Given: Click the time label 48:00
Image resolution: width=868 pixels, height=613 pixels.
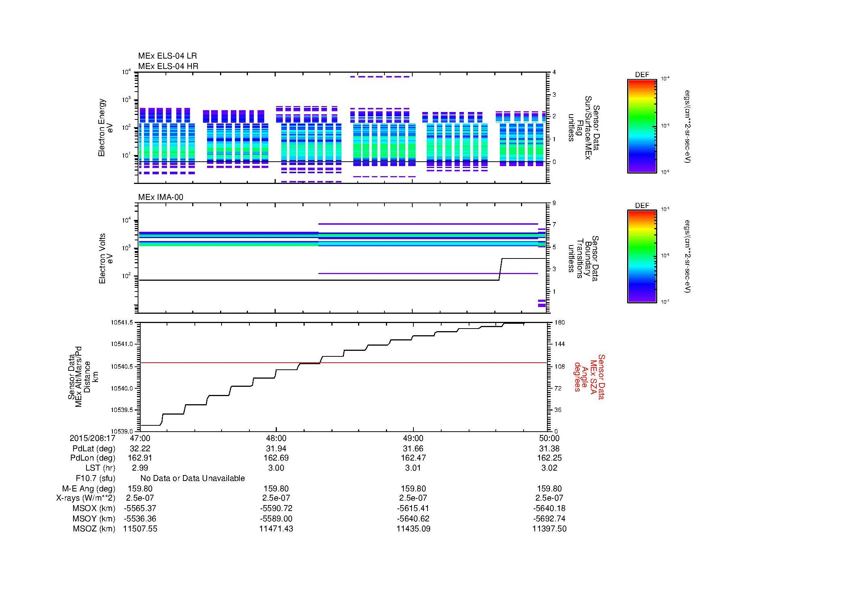Looking at the screenshot, I should (x=276, y=438).
